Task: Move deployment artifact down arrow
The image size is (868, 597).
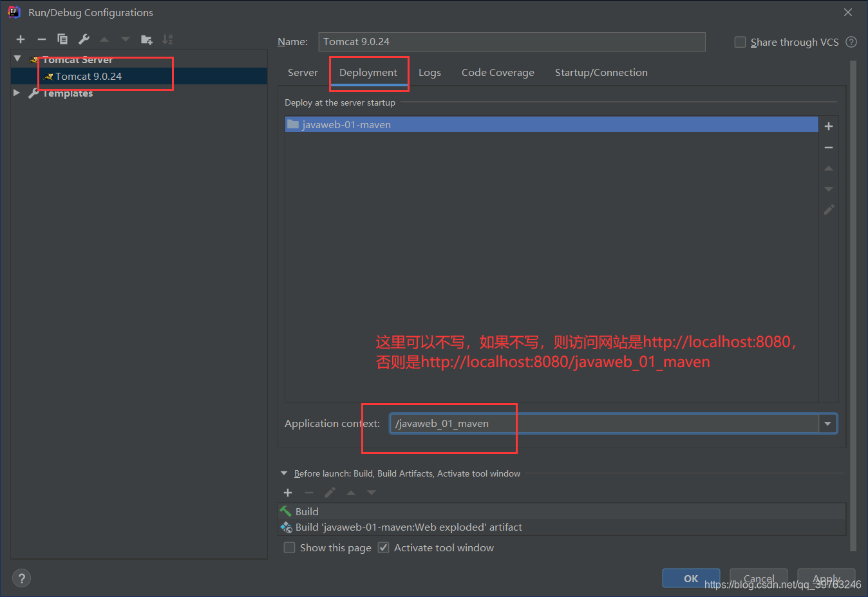Action: click(x=829, y=189)
